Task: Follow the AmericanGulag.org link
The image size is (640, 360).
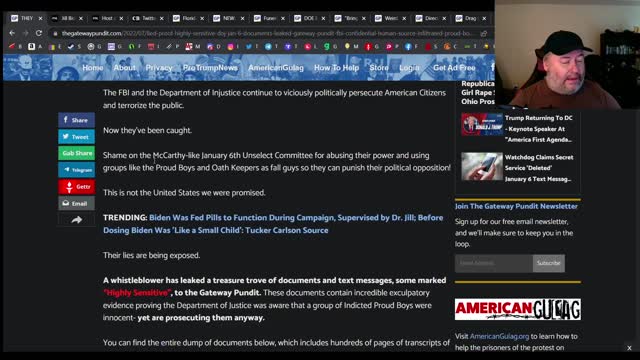Action: click(x=499, y=336)
